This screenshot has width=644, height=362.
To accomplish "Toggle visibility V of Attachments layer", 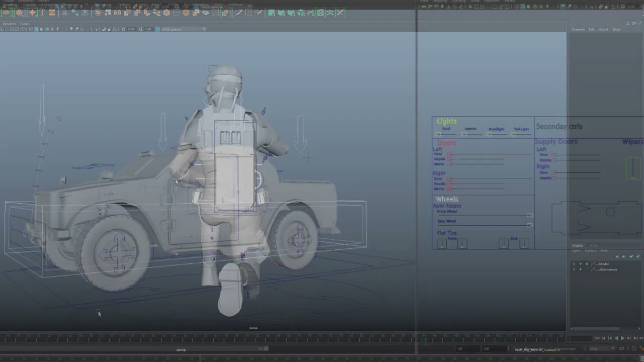I will pyautogui.click(x=574, y=269).
